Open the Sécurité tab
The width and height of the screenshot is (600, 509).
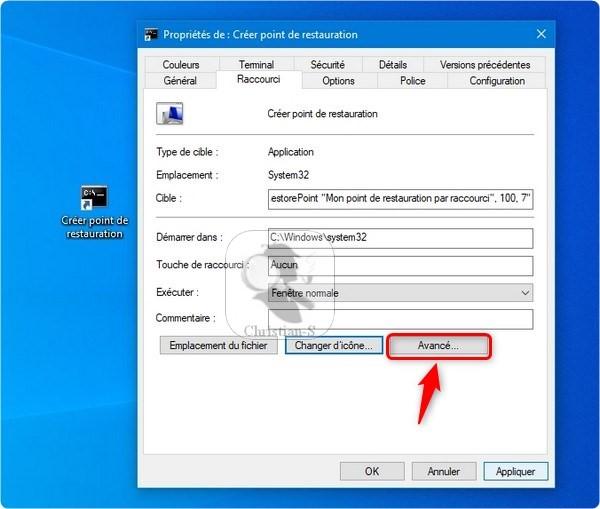[327, 65]
